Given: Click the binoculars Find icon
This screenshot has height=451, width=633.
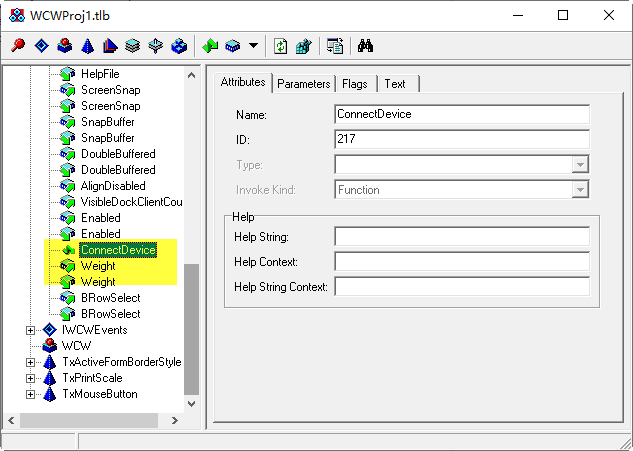Looking at the screenshot, I should [365, 46].
